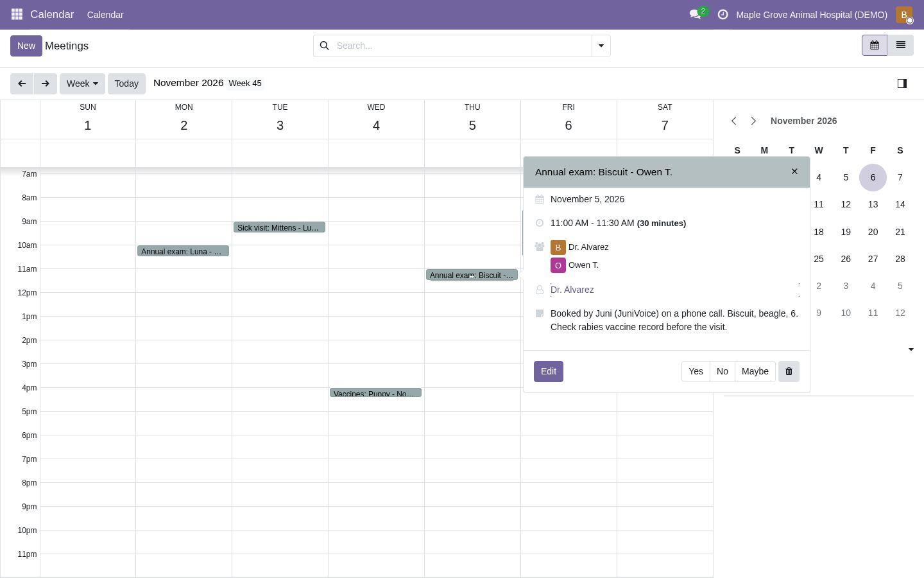Select day 13 in mini calendar
This screenshot has width=924, height=578.
click(x=873, y=204)
